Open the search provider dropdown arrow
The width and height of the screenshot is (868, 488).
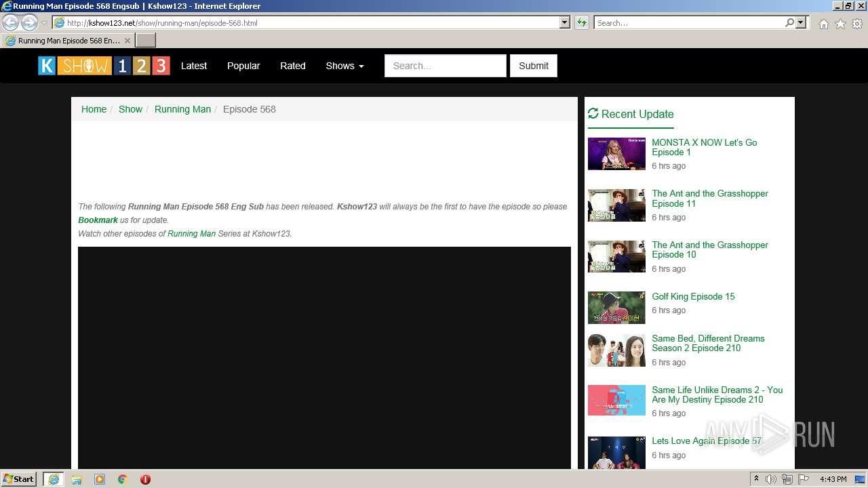(x=801, y=22)
